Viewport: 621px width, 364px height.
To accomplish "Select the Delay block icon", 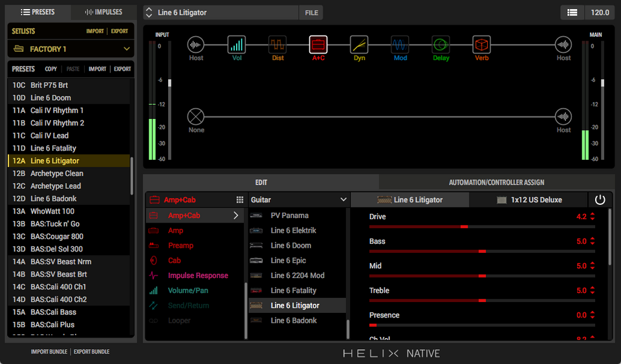I will coord(441,45).
